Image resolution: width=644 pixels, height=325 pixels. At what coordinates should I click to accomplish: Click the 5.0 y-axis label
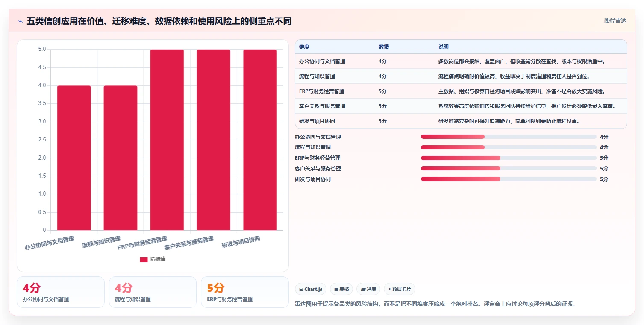click(x=42, y=49)
